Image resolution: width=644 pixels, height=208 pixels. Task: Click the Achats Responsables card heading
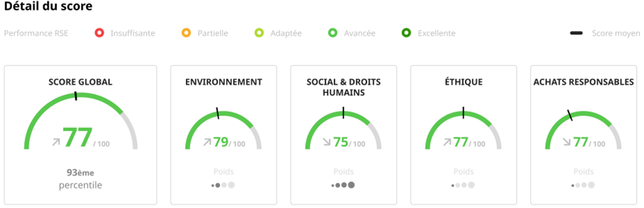pos(583,82)
